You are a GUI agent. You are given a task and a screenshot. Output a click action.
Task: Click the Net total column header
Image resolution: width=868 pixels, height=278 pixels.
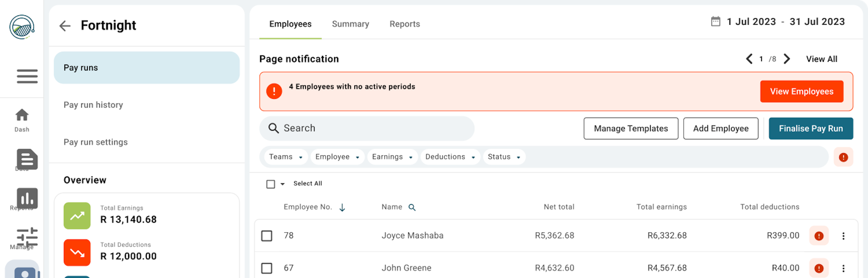[559, 207]
